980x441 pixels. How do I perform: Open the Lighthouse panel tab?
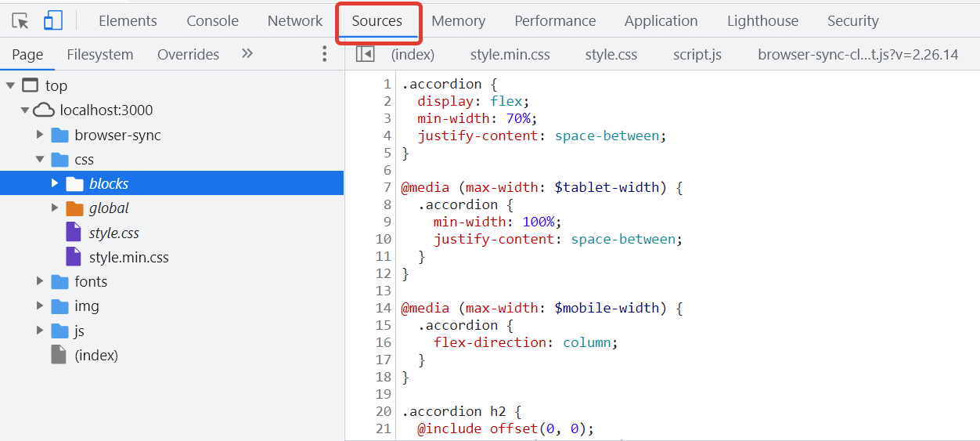[762, 21]
